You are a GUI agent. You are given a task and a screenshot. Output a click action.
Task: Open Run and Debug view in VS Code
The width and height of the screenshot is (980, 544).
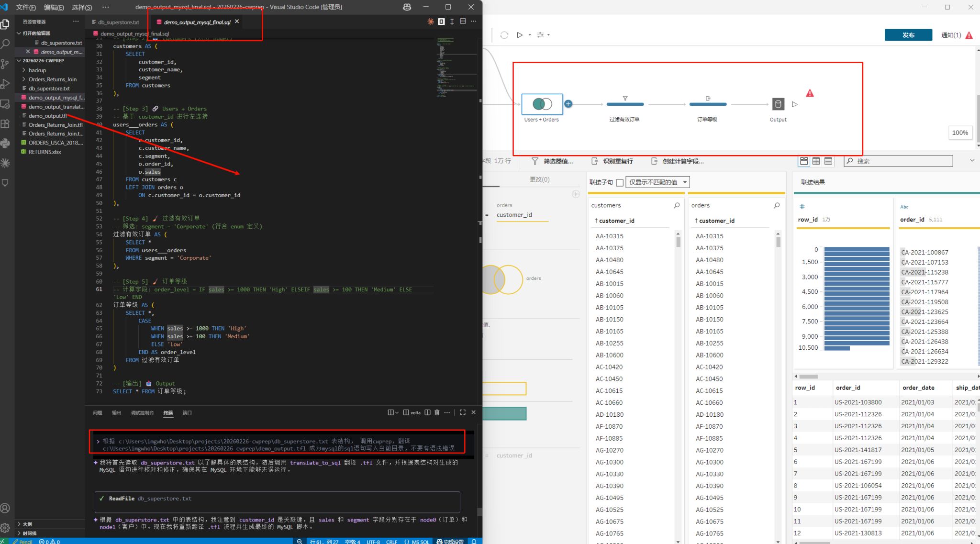pyautogui.click(x=5, y=84)
